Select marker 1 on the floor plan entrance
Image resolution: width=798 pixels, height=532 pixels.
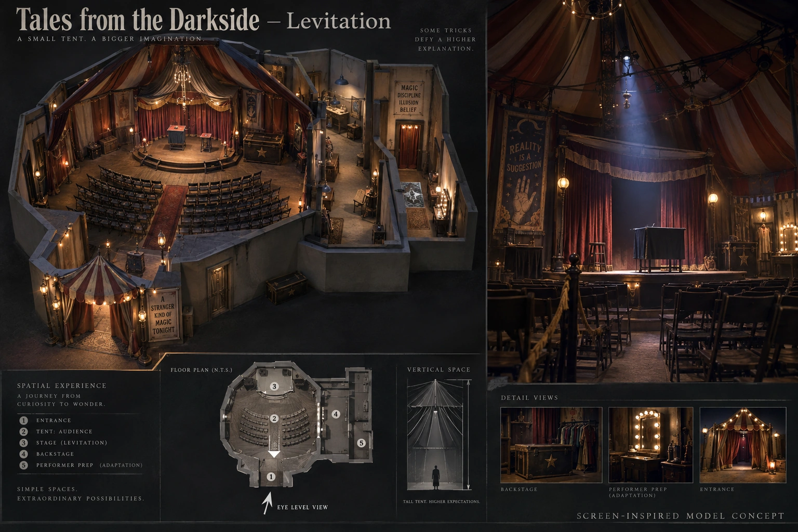tap(270, 476)
